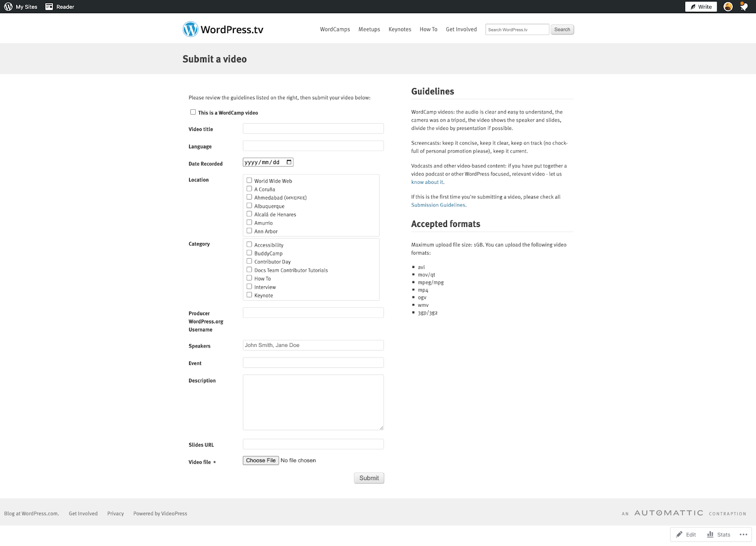756x546 pixels.
Task: Check 'This is a WordCamp video'
Action: pos(193,112)
